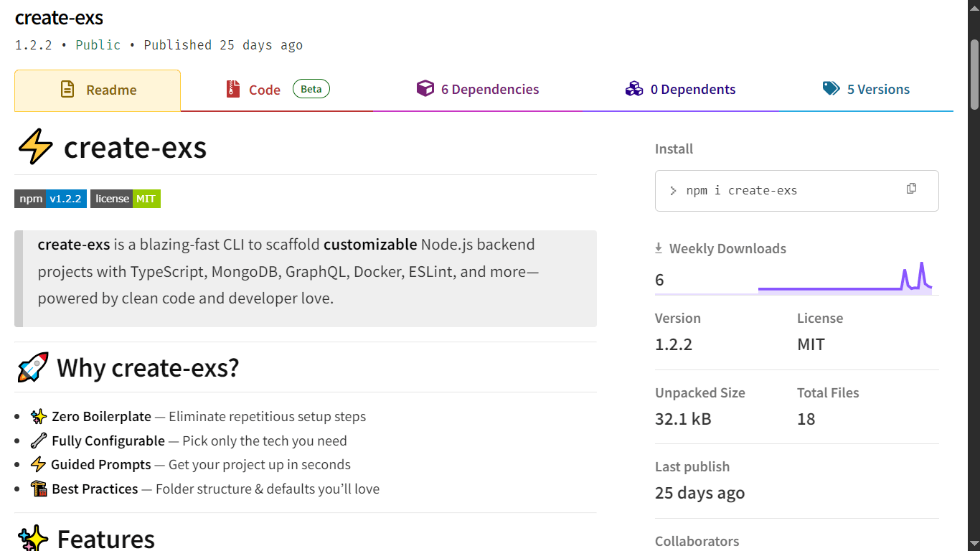Viewport: 980px width, 551px height.
Task: Click the 'Features' heading
Action: tap(106, 539)
